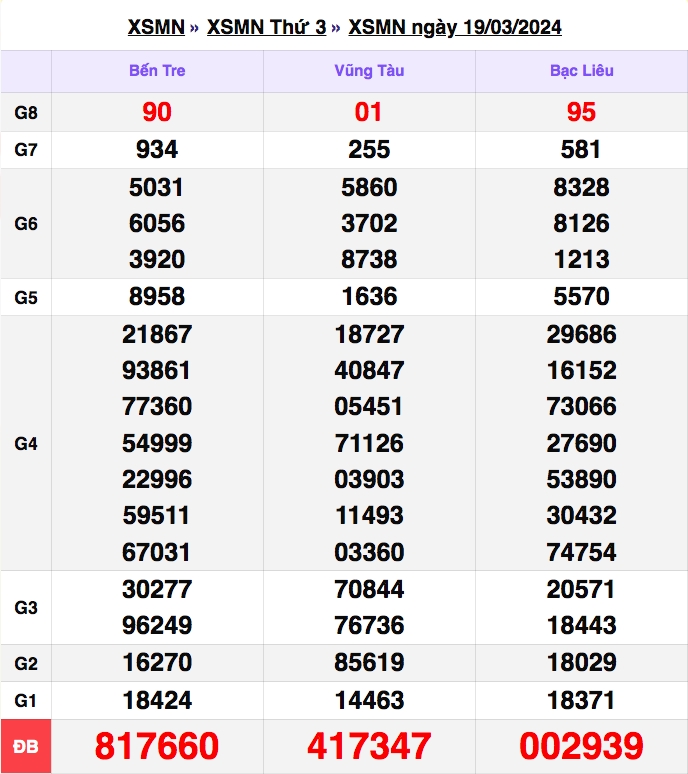
Task: Select Bến Tre special prize 817660
Action: click(x=157, y=746)
